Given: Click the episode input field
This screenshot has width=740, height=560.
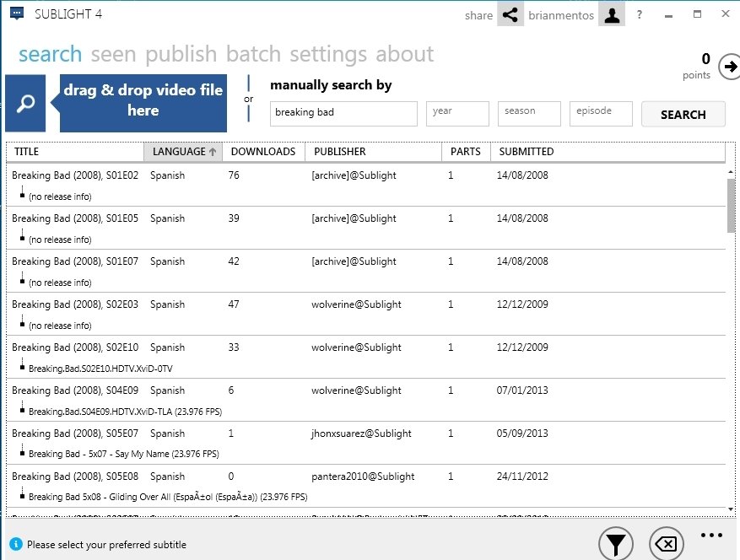Looking at the screenshot, I should [x=601, y=114].
